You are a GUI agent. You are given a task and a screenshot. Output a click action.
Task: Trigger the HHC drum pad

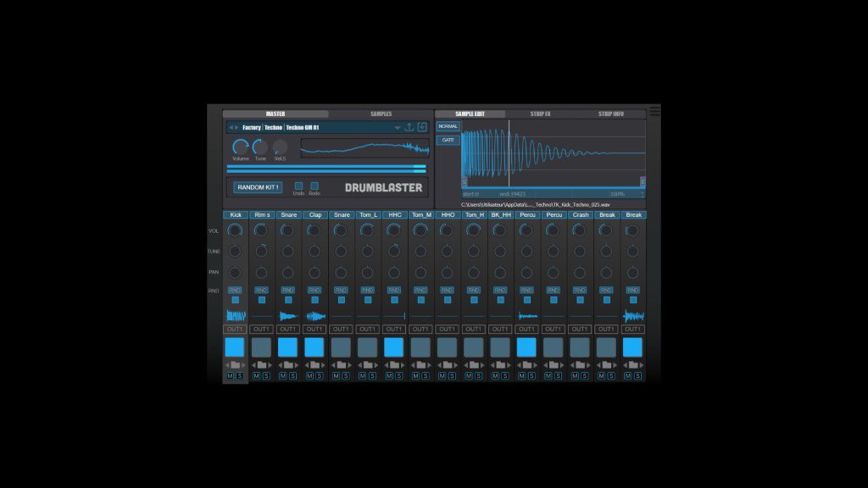[x=394, y=347]
